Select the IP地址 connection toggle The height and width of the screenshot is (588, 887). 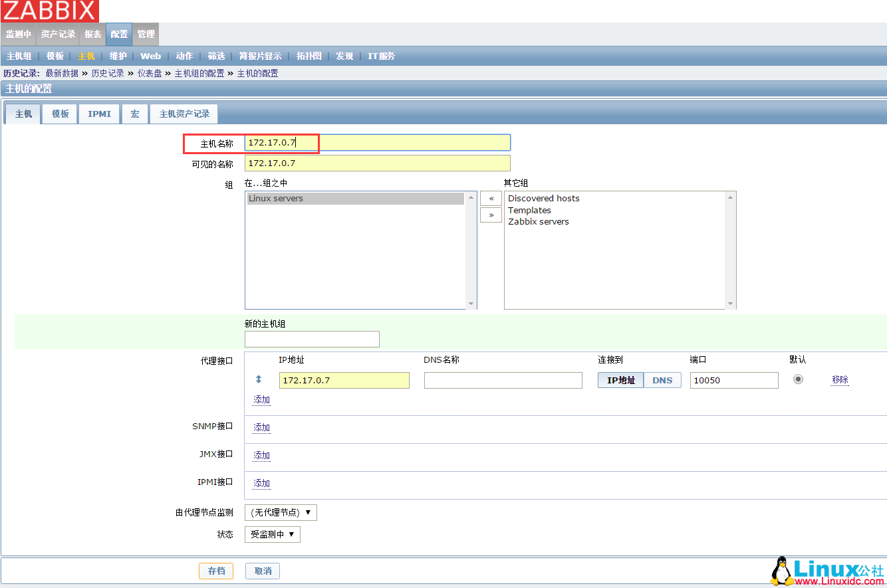coord(620,379)
